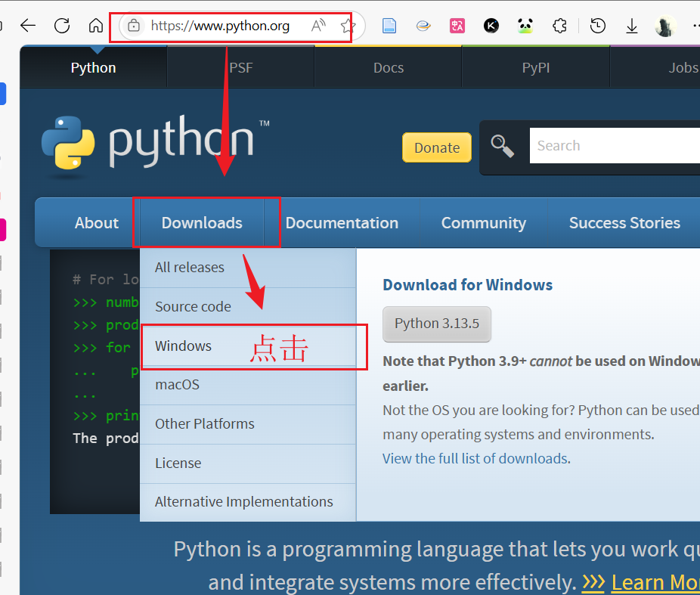Add this page to favorites star
This screenshot has height=595, width=700.
click(x=348, y=26)
